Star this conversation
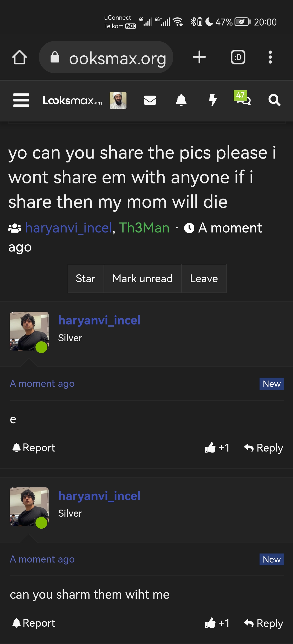 point(85,279)
